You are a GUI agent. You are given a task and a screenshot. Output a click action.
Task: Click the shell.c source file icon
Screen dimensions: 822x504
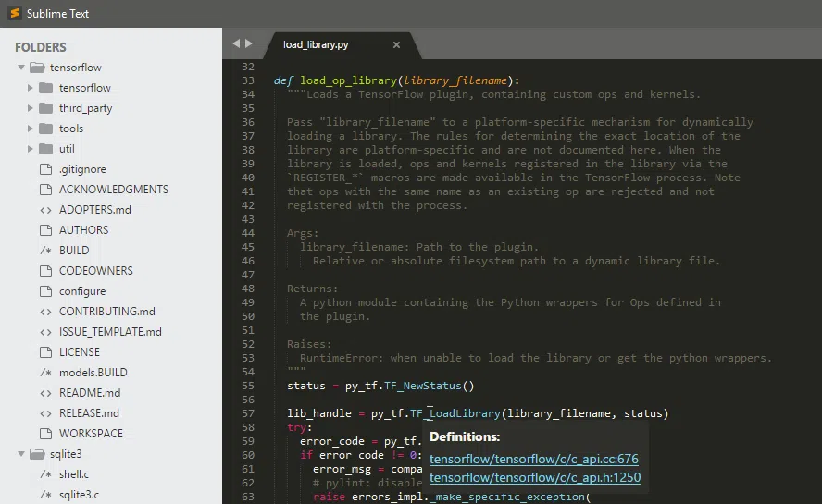click(45, 474)
